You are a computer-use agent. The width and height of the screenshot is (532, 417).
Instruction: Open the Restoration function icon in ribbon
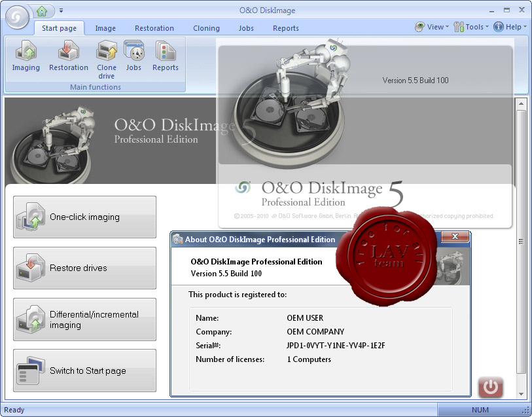[x=69, y=56]
